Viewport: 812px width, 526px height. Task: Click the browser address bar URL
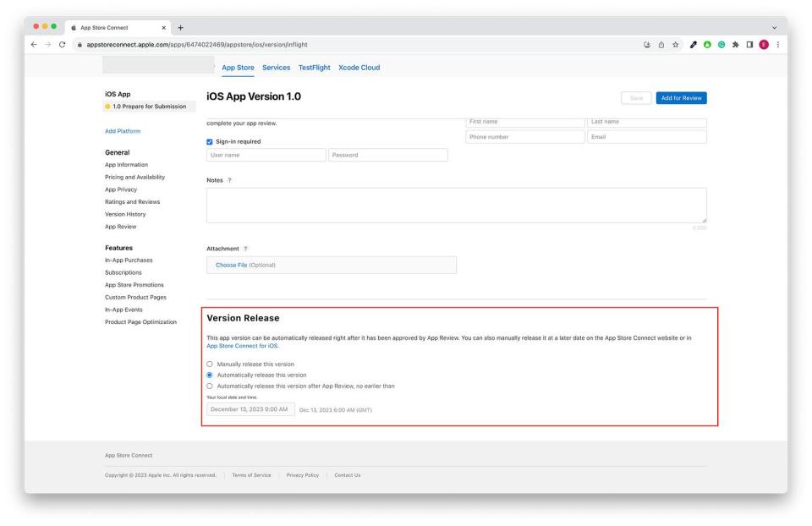(x=197, y=45)
